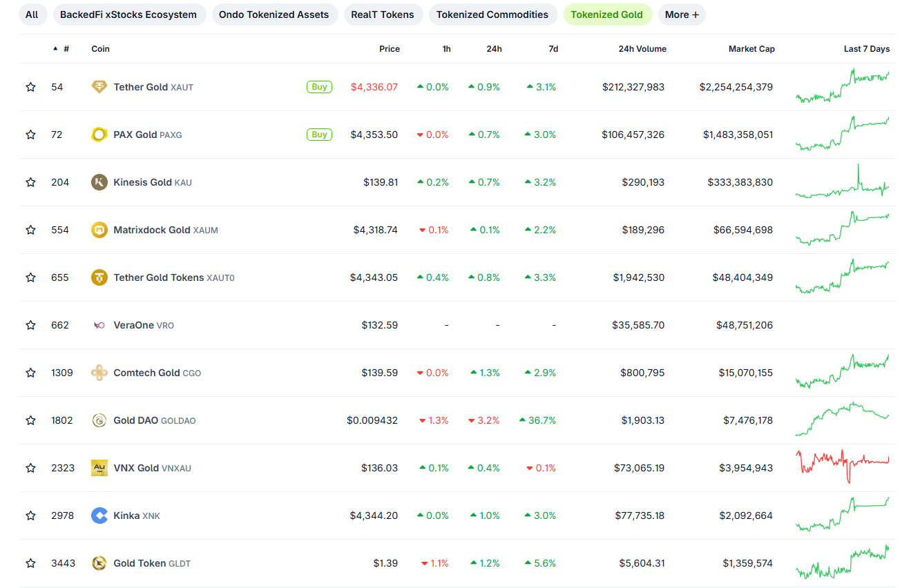This screenshot has height=588, width=911.
Task: Switch to Ondo Tokenized Assets tab
Action: click(274, 14)
